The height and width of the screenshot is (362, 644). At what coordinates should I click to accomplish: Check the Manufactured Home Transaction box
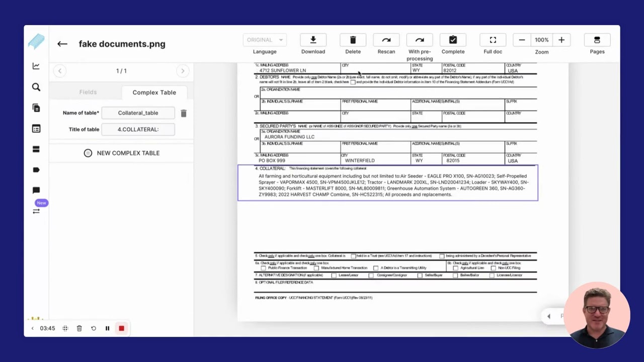point(316,268)
